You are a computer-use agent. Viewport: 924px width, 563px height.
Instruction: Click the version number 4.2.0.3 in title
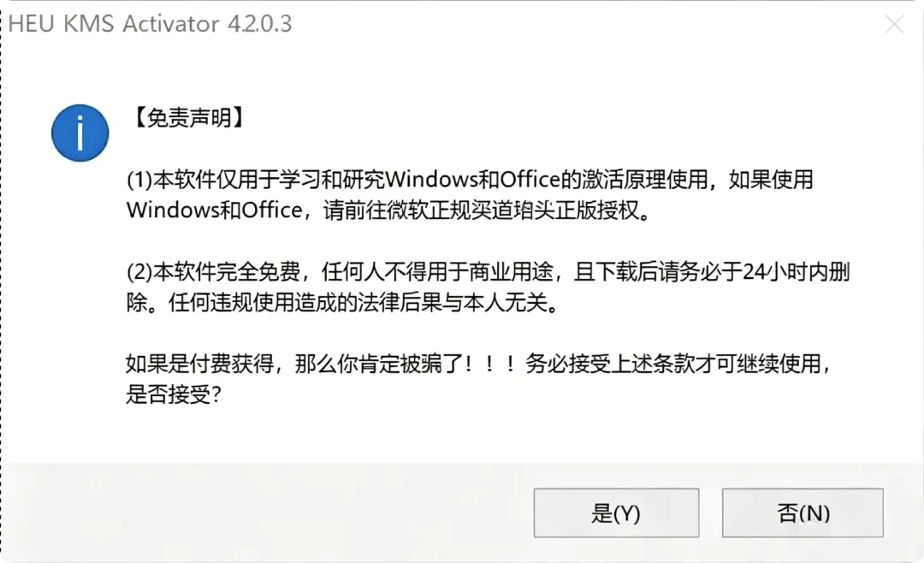(259, 24)
